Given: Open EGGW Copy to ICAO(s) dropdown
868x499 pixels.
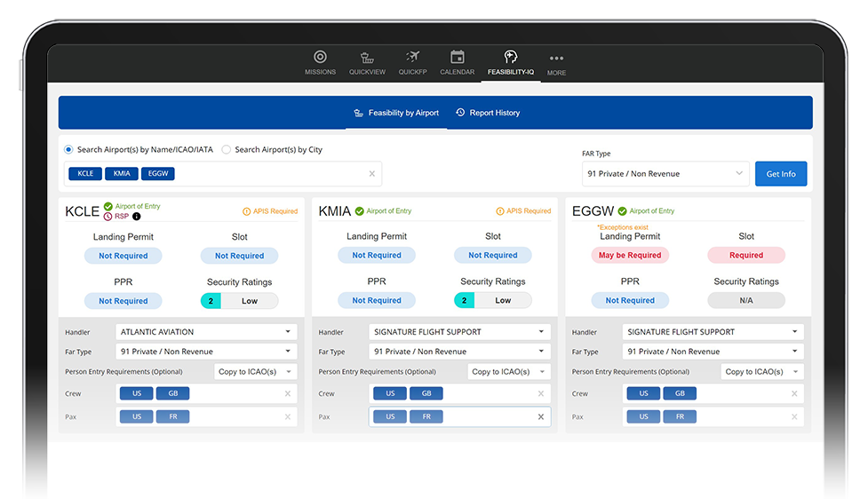Looking at the screenshot, I should 761,372.
